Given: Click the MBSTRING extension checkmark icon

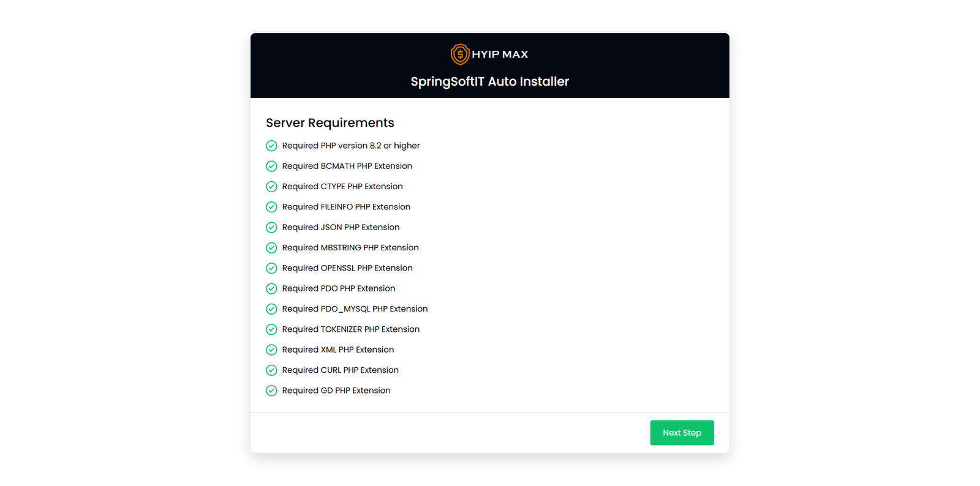Looking at the screenshot, I should tap(271, 248).
